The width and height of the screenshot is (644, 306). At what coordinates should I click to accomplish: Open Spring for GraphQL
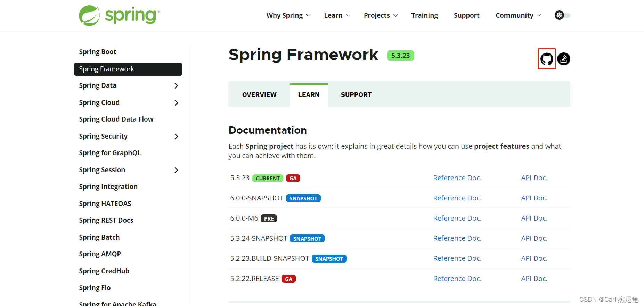point(110,153)
